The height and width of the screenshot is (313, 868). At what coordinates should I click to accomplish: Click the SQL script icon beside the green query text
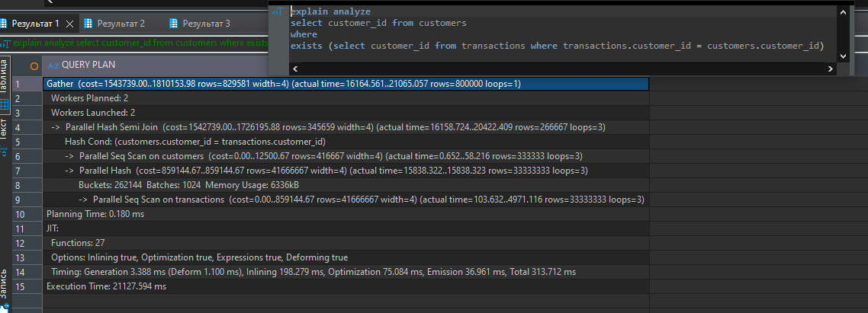(5, 43)
